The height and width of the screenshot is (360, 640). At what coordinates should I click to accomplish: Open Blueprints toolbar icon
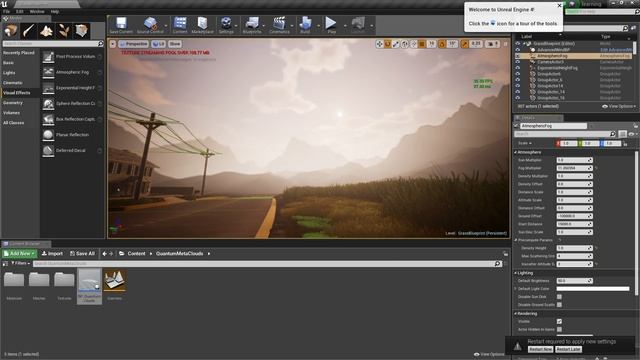[252, 25]
